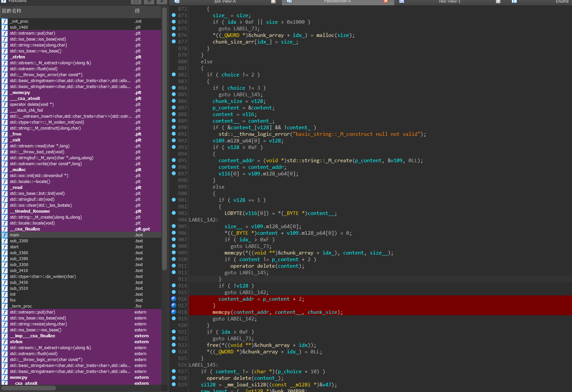The image size is (572, 392).
Task: Click the function icon next to __Unwind_Resume
Action: pyautogui.click(x=5, y=211)
